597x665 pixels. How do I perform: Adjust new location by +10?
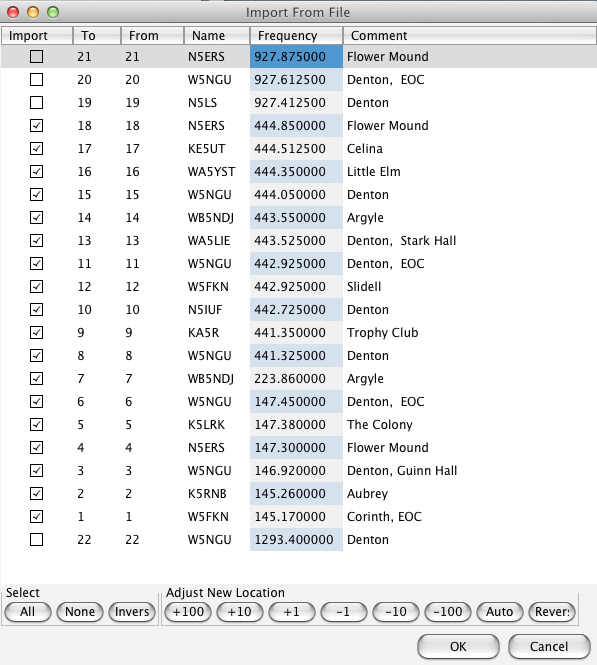tap(240, 612)
